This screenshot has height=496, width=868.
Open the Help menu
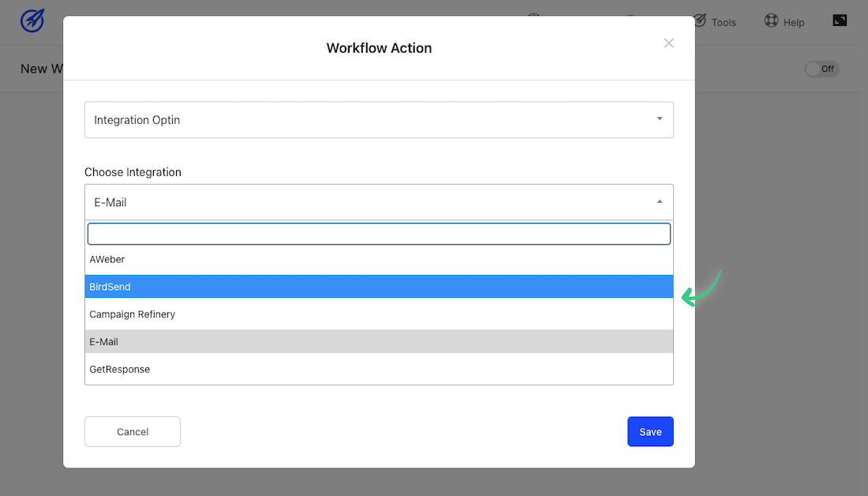[x=784, y=21]
